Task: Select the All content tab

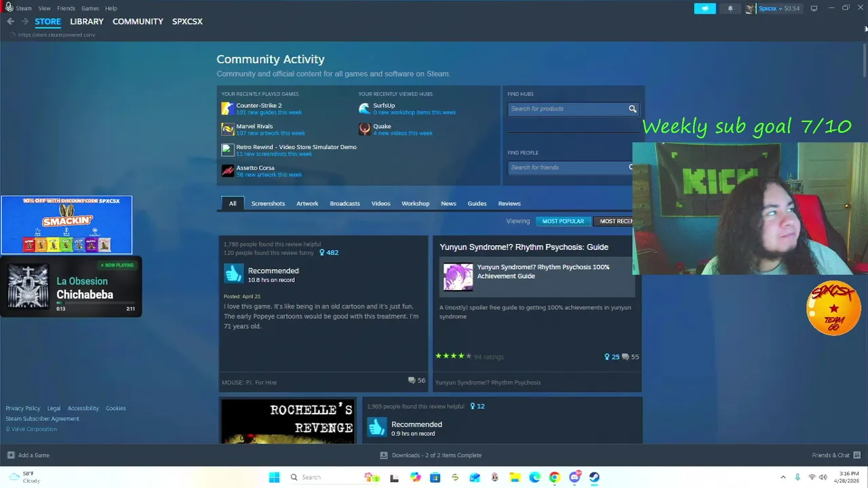Action: (x=233, y=203)
